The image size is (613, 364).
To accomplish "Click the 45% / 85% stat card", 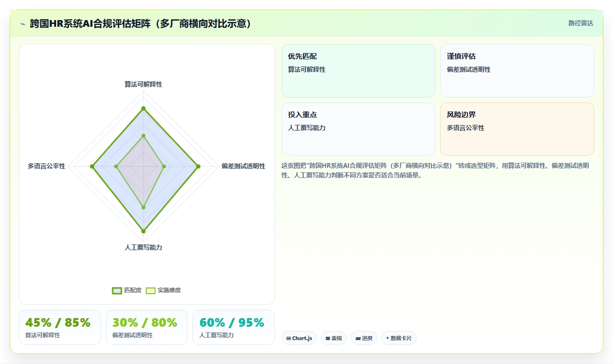I will (x=60, y=327).
